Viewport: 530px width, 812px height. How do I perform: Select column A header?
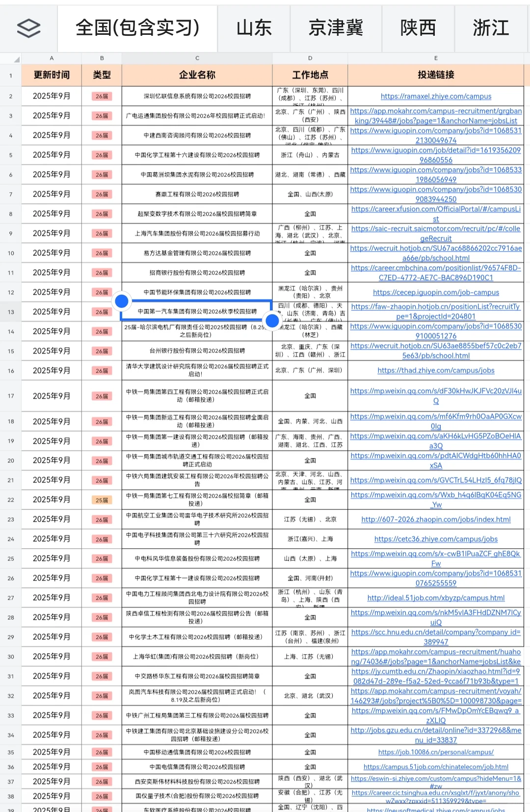pos(52,58)
